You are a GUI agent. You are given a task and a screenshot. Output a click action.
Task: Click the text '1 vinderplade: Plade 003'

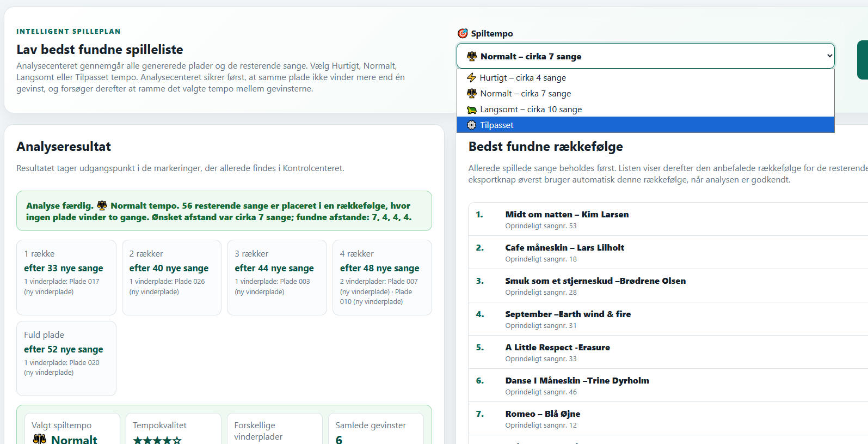(272, 282)
